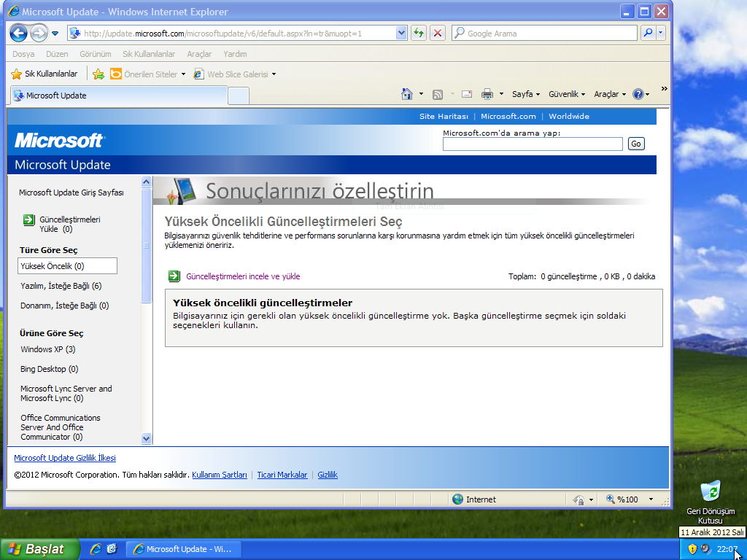The height and width of the screenshot is (560, 747).
Task: Select Office Communications Server And Office Communicator
Action: pyautogui.click(x=61, y=427)
